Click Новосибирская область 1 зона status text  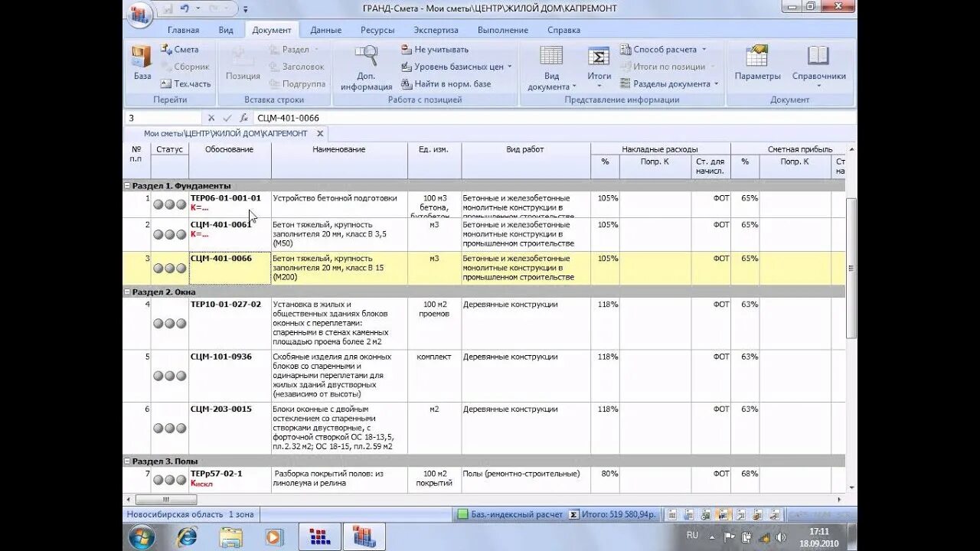[x=190, y=514]
